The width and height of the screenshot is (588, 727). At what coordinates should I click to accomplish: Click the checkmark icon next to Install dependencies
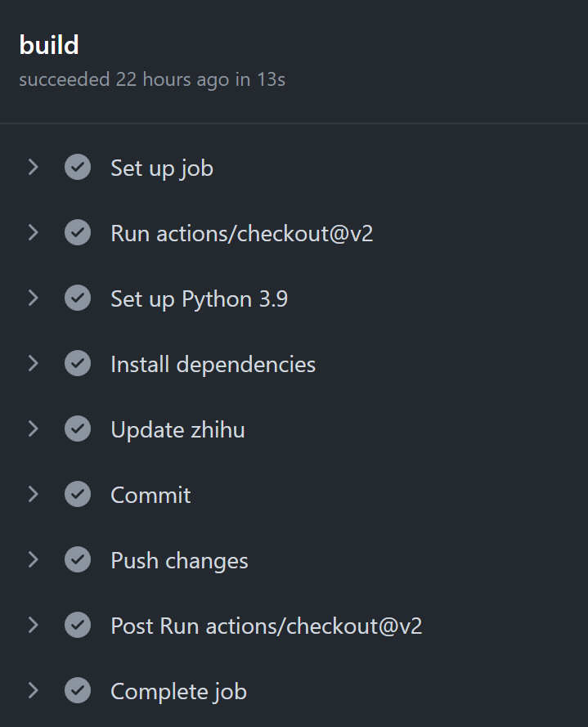(x=78, y=364)
